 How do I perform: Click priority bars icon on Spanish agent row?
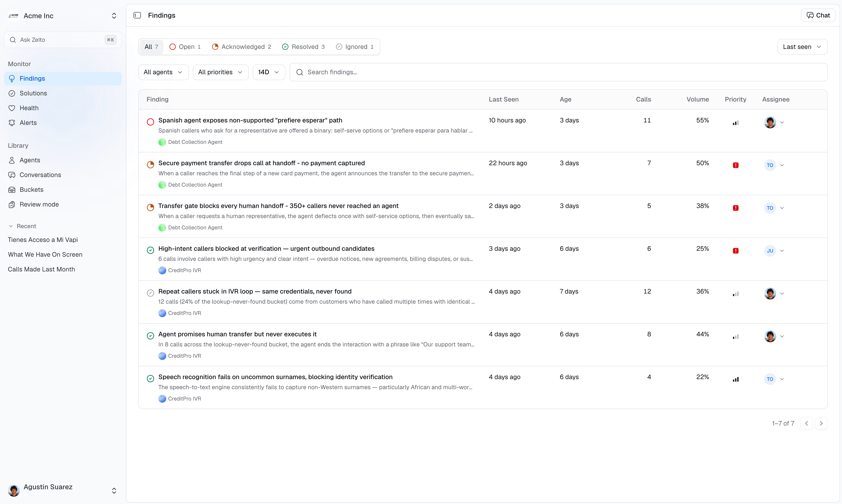pyautogui.click(x=736, y=123)
